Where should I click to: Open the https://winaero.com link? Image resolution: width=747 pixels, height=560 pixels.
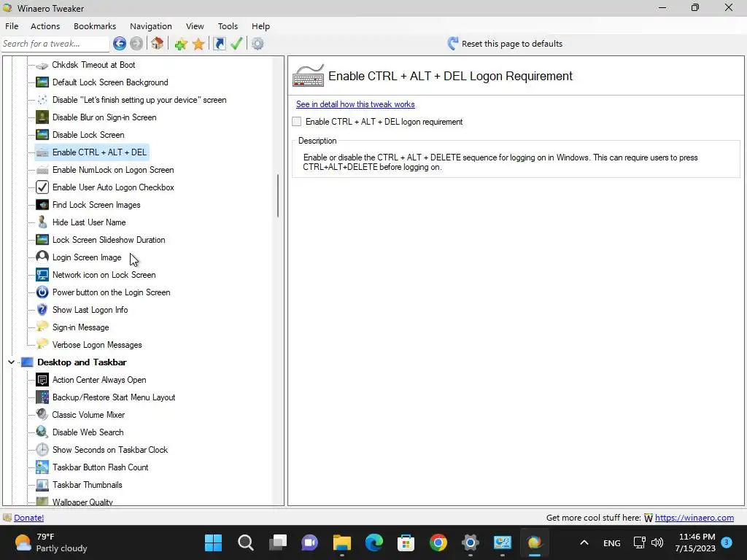694,518
